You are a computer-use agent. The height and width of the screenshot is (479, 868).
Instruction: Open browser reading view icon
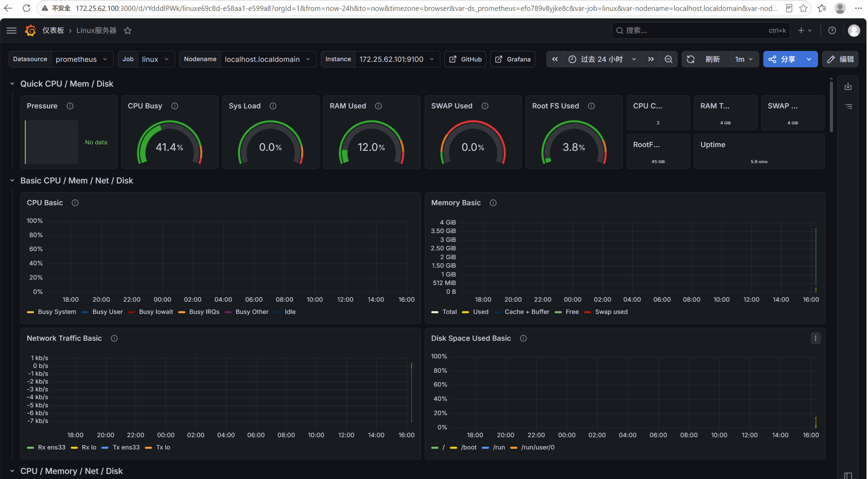(789, 8)
